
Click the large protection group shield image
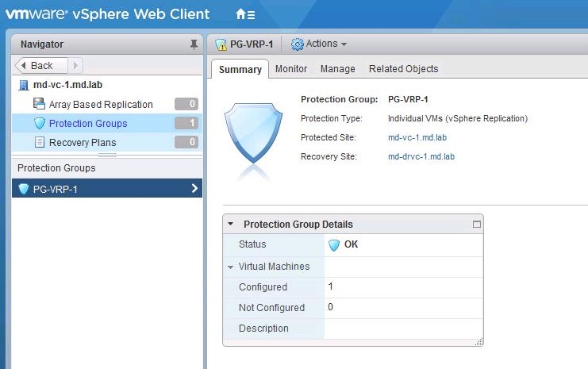coord(253,133)
